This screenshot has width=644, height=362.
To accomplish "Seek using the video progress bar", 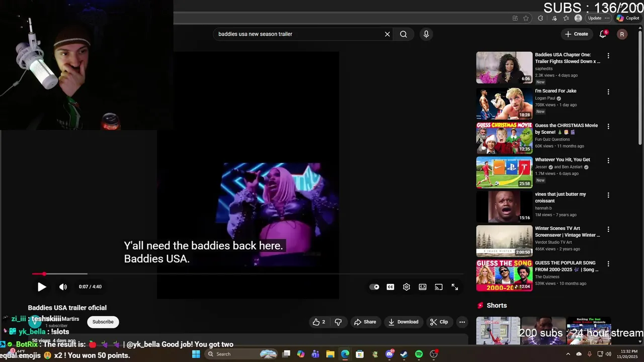I will [x=248, y=274].
